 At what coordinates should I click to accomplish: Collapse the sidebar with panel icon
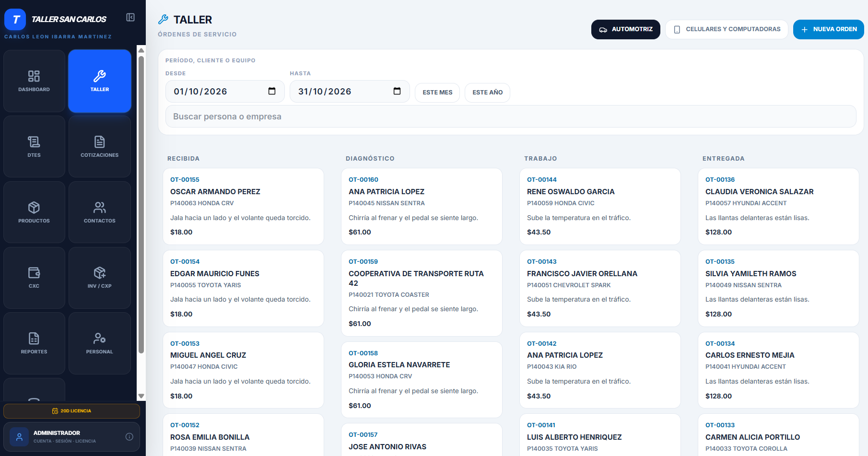[130, 17]
